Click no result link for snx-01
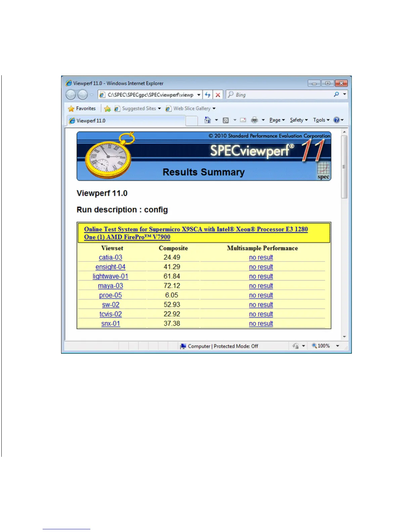The image size is (411, 532). pos(261,323)
